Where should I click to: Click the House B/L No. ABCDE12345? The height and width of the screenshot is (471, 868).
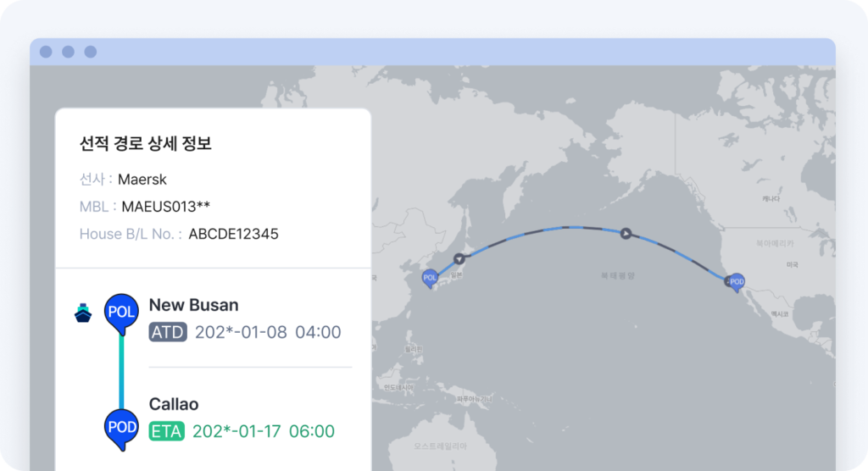click(x=233, y=234)
